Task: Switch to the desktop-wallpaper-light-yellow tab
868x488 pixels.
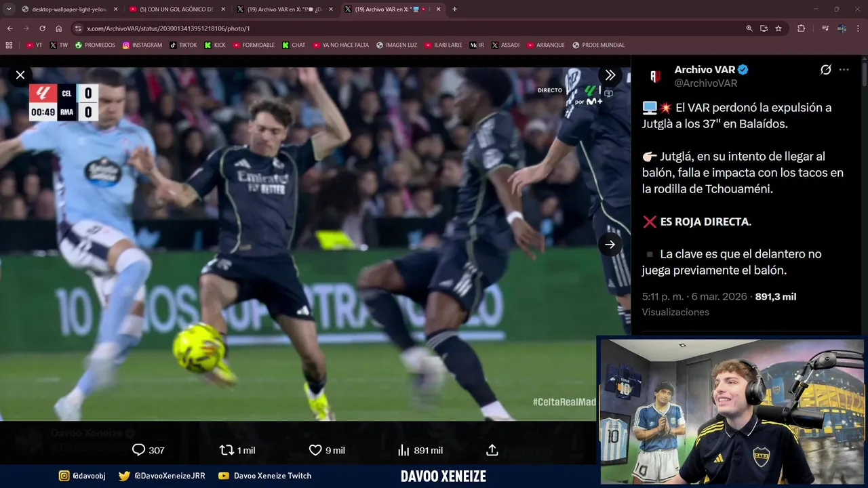Action: click(69, 9)
